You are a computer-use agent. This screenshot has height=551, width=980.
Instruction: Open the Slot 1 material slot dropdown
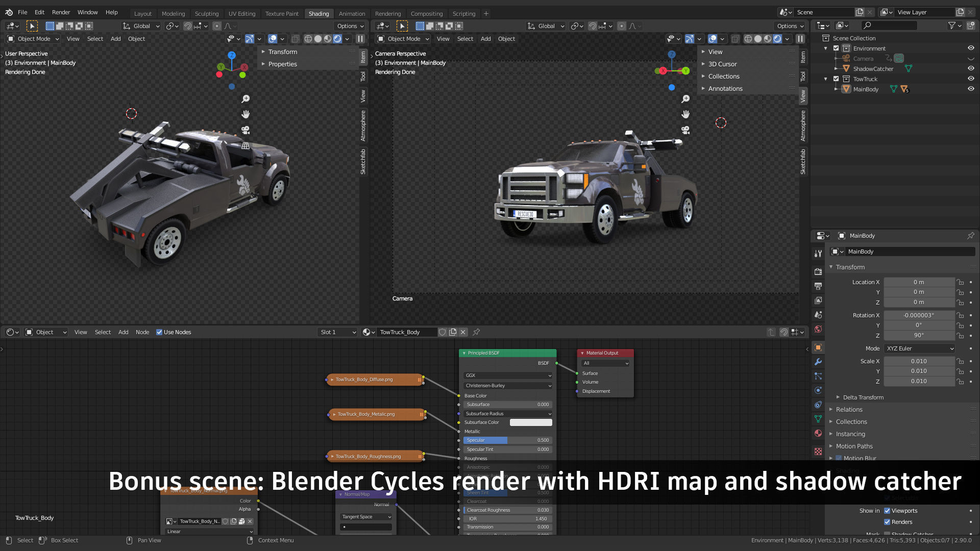coord(337,332)
